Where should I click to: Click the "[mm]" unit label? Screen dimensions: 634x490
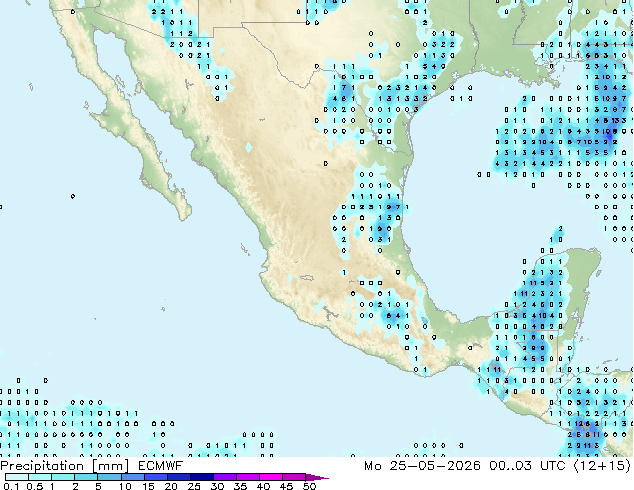pyautogui.click(x=111, y=466)
